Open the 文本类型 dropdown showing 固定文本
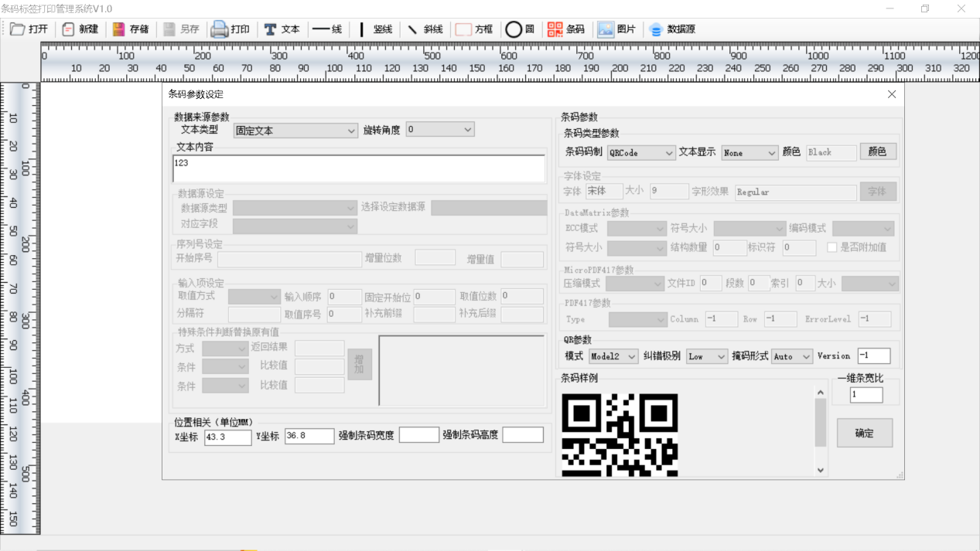 [295, 131]
